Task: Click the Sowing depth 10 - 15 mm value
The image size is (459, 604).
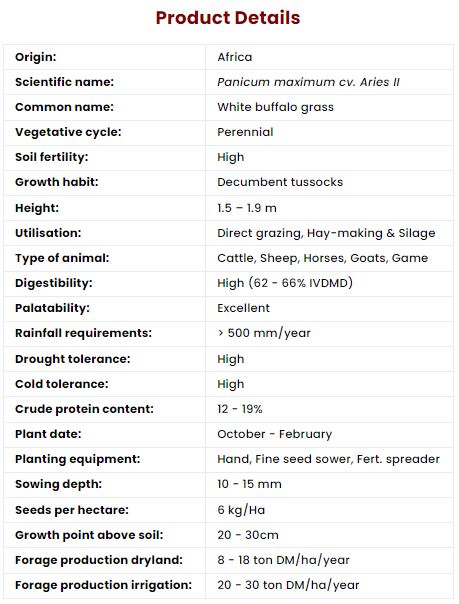Action: (x=249, y=484)
